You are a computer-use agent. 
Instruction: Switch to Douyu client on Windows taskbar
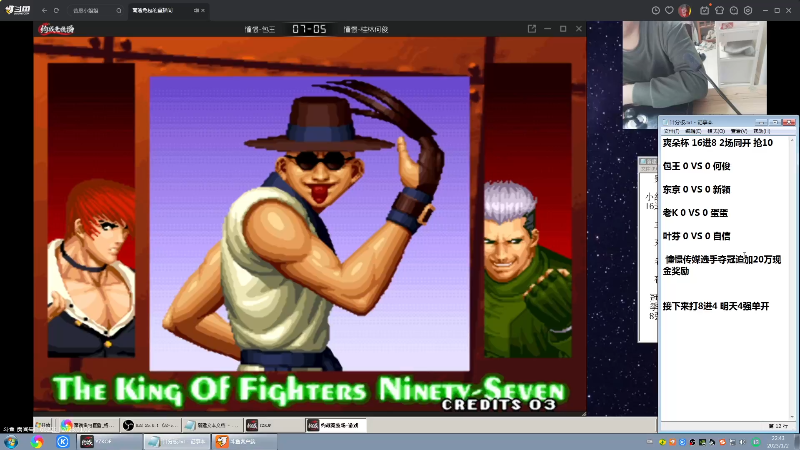coord(244,442)
